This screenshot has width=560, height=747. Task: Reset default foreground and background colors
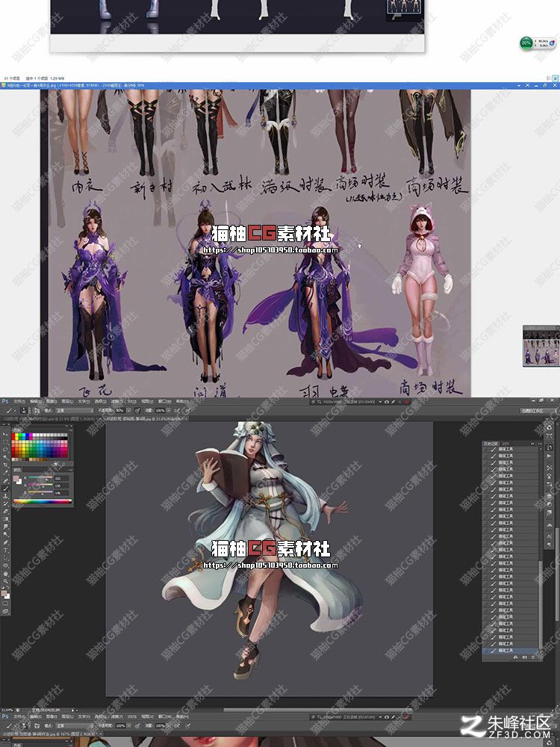(x=3, y=587)
